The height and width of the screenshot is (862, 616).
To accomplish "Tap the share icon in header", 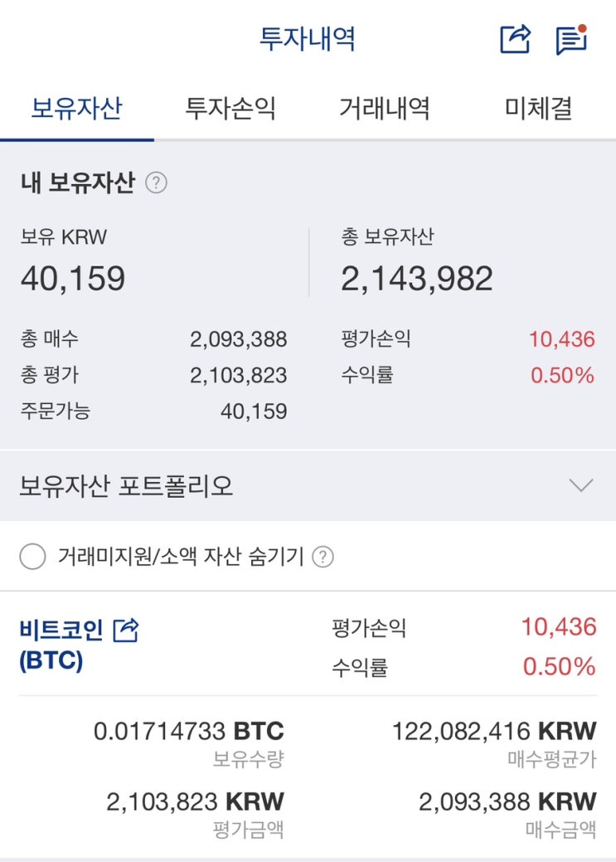I will click(x=515, y=39).
